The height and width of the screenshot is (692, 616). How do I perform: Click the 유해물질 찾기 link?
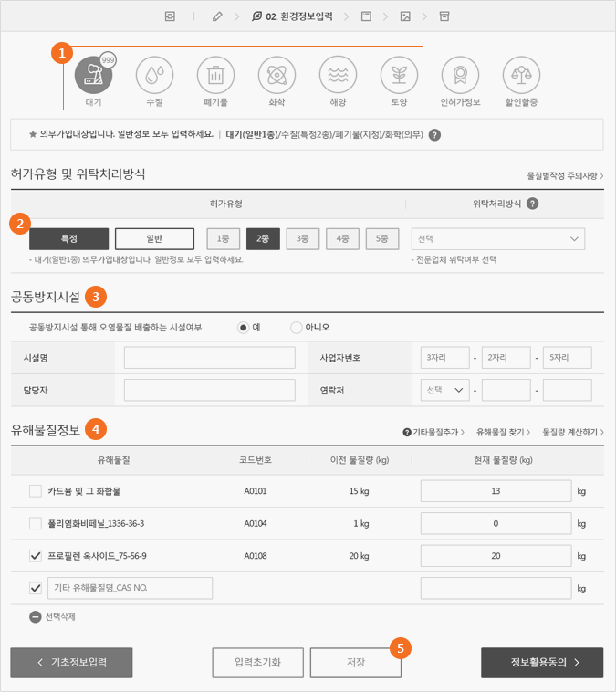click(x=503, y=432)
